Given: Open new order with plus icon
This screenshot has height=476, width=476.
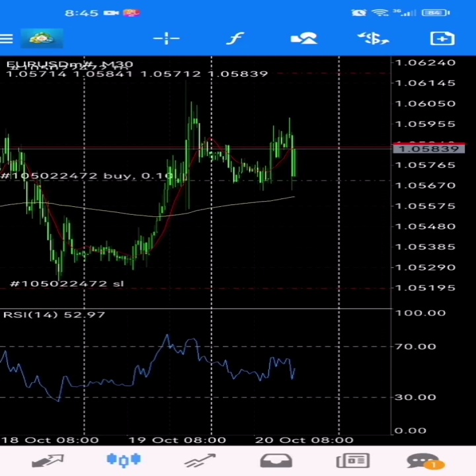Looking at the screenshot, I should [x=442, y=38].
